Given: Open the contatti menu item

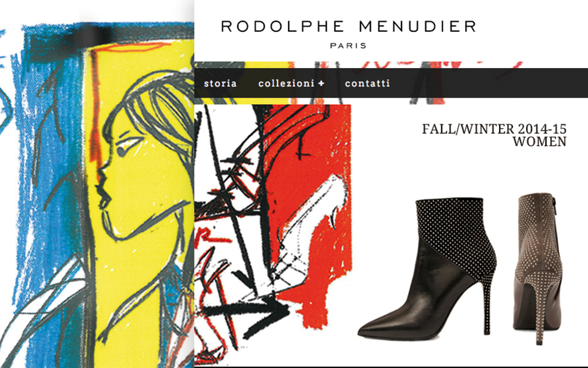Looking at the screenshot, I should click(x=367, y=83).
